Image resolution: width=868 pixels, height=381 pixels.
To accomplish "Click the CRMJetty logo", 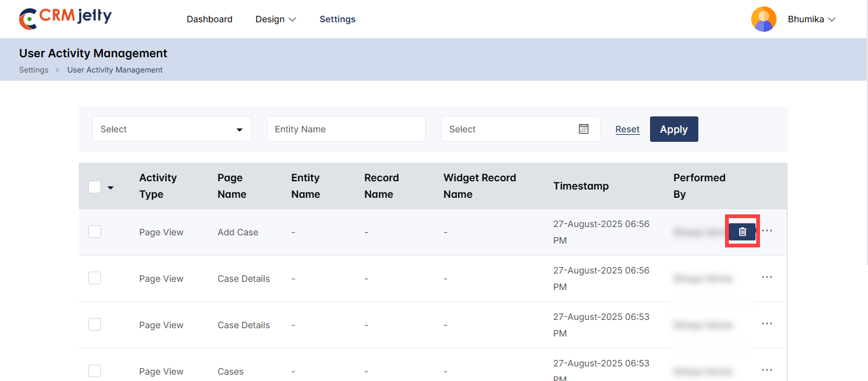I will point(65,18).
